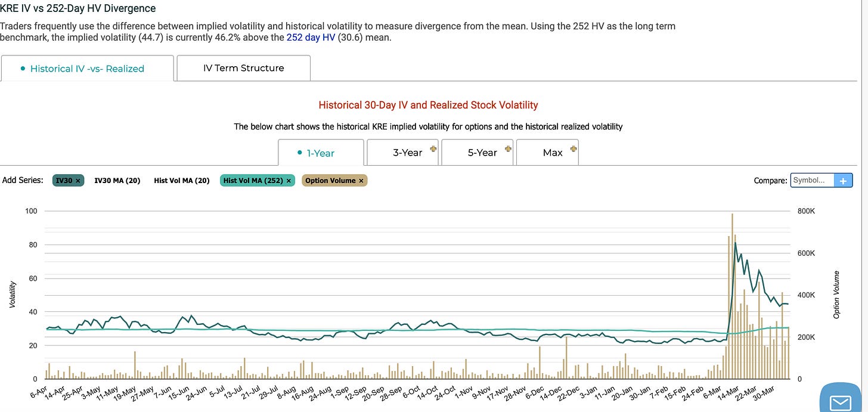Click the plus badge on Max tab

tap(573, 148)
